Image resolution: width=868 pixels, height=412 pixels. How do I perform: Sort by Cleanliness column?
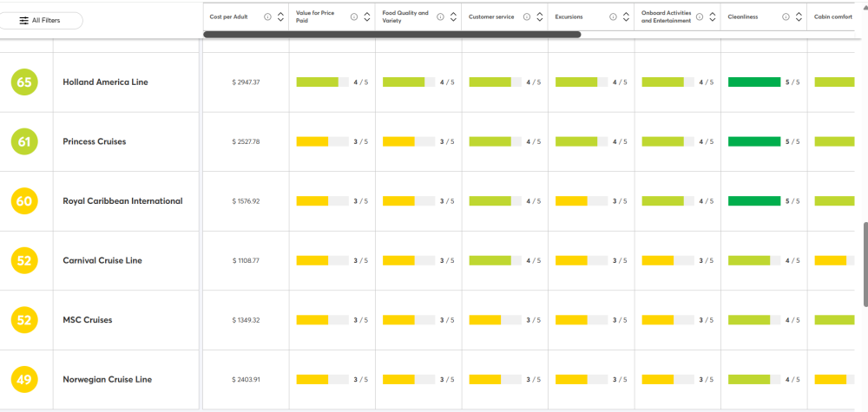(799, 17)
